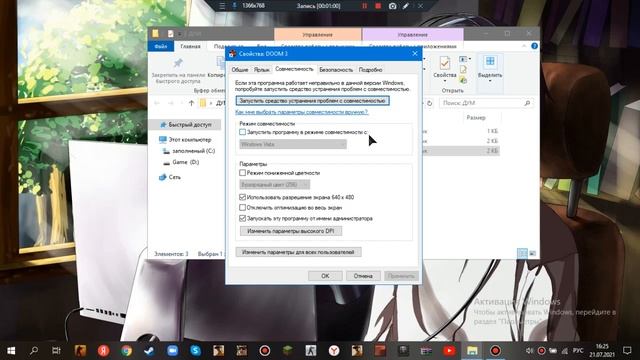Image resolution: width=640 pixels, height=360 pixels.
Task: Take a screenshot with the camera icon
Action: point(392,6)
